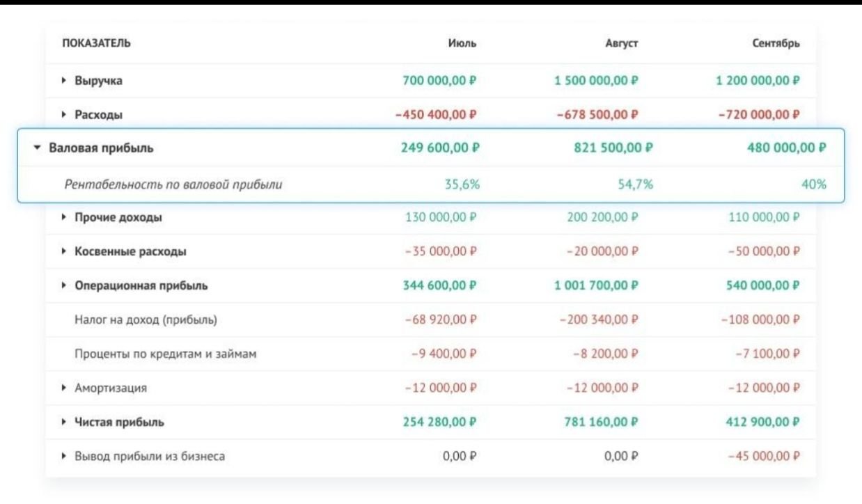Click loan interest value −9 400,00 ₽
This screenshot has width=862, height=504.
(x=444, y=354)
